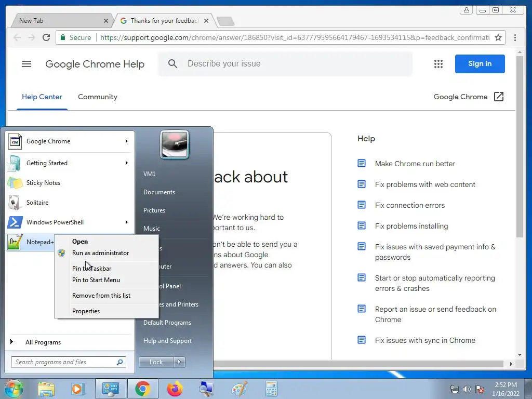Open Help and Support
The width and height of the screenshot is (532, 399).
167,341
